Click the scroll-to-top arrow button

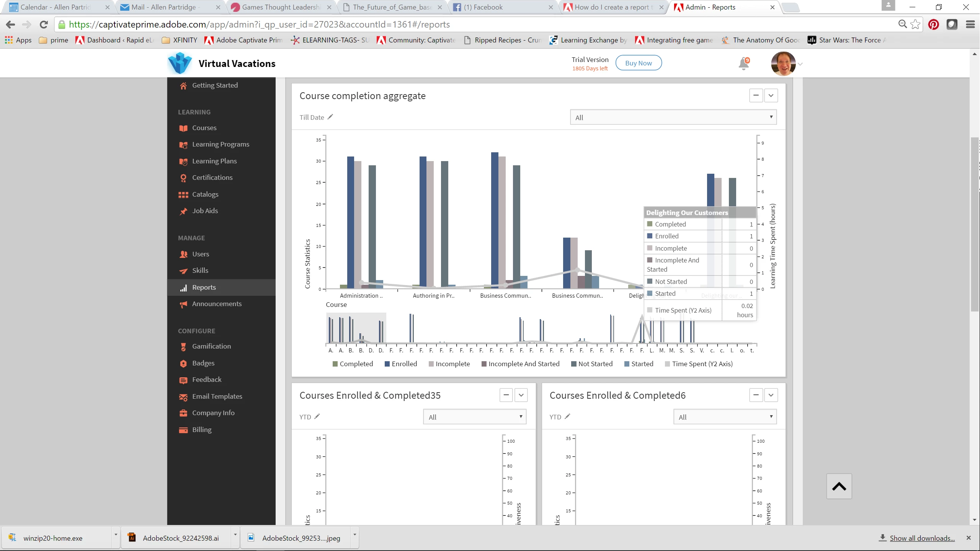click(839, 486)
